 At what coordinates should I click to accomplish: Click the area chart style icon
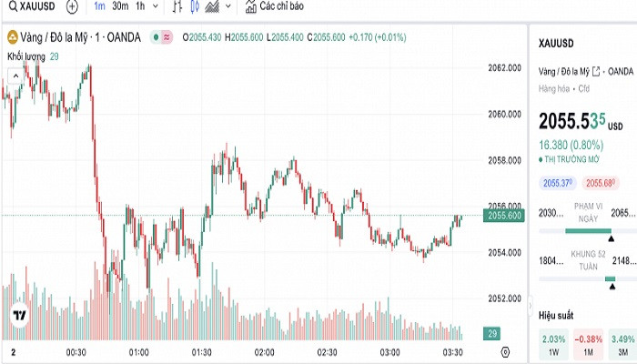pos(213,6)
